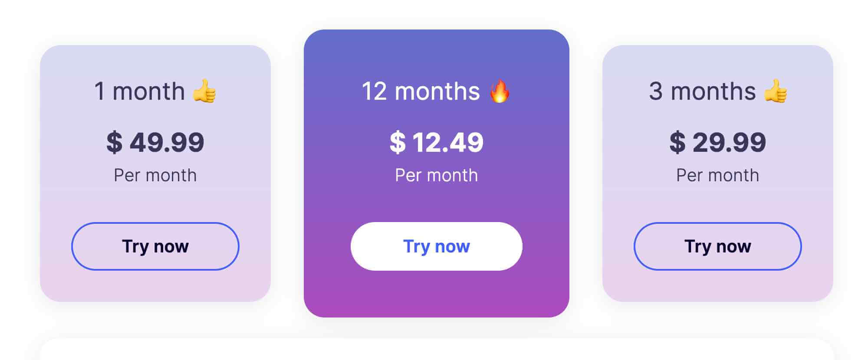Click the $ 49.99 price
Viewport: 868px width, 360px height.
[155, 142]
